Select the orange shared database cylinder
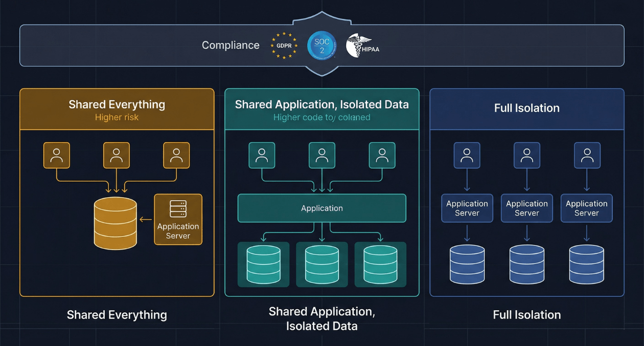Image resolution: width=644 pixels, height=346 pixels. pyautogui.click(x=116, y=224)
